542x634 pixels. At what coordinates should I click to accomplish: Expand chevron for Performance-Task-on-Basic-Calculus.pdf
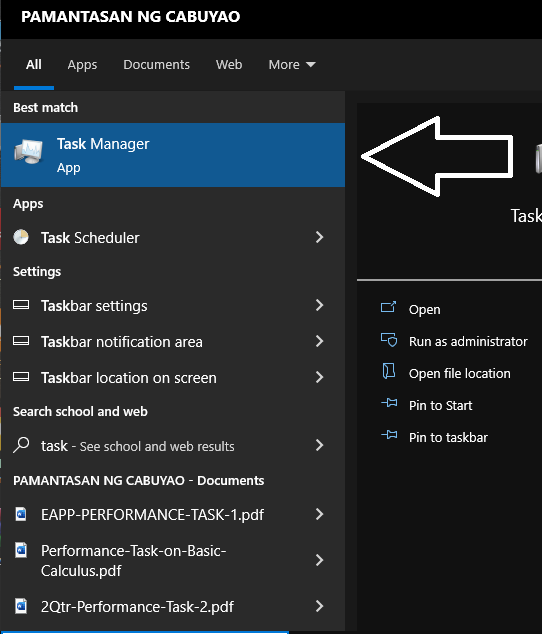(x=320, y=560)
